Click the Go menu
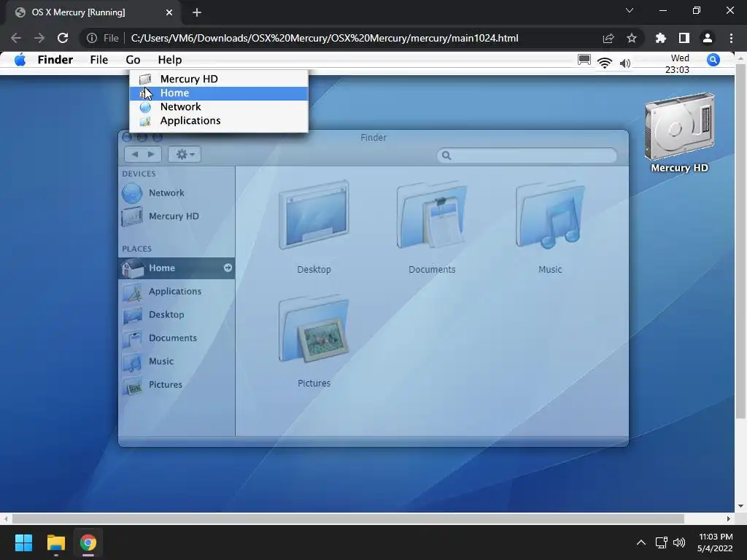Screen dimensions: 747x560 tap(133, 60)
